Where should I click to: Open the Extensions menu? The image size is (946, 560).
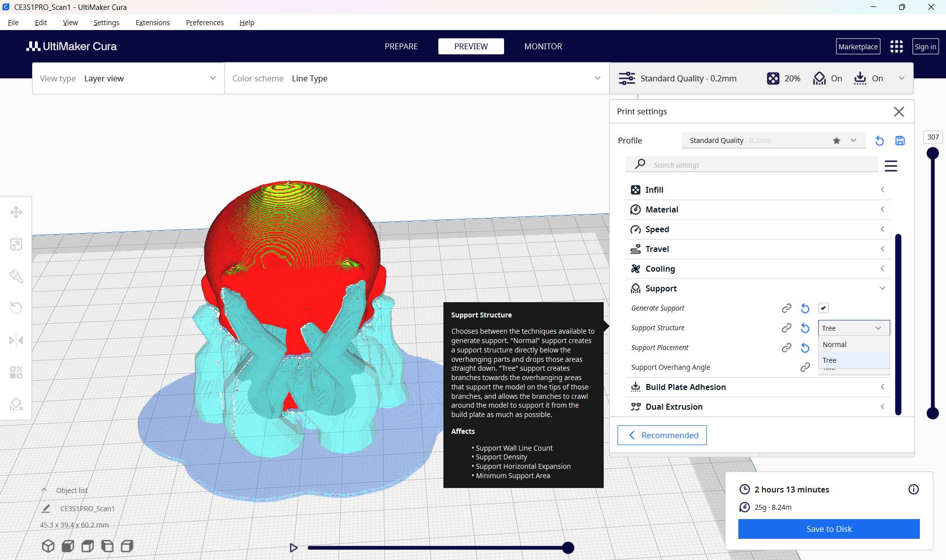coord(153,23)
